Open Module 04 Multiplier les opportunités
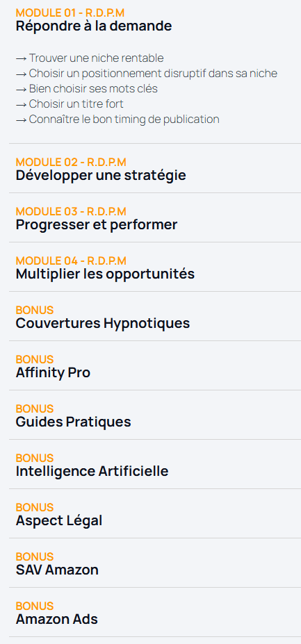The image size is (301, 644). (155, 267)
